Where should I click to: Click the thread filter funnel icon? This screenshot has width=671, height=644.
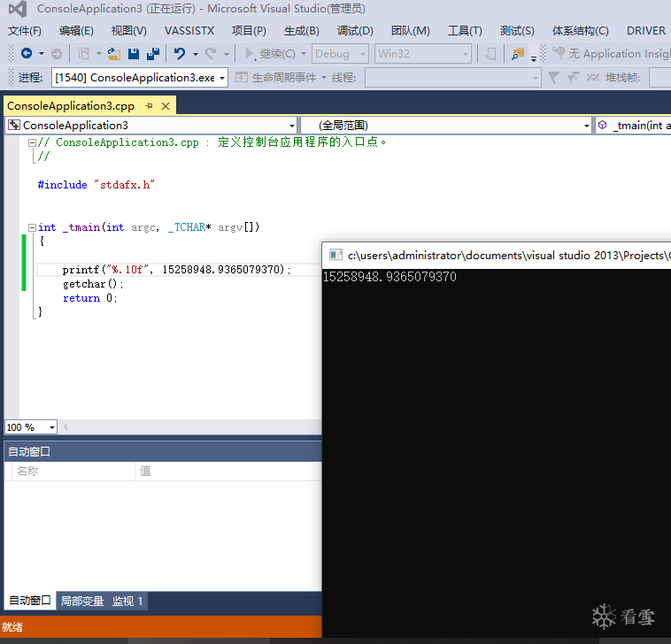pos(554,77)
